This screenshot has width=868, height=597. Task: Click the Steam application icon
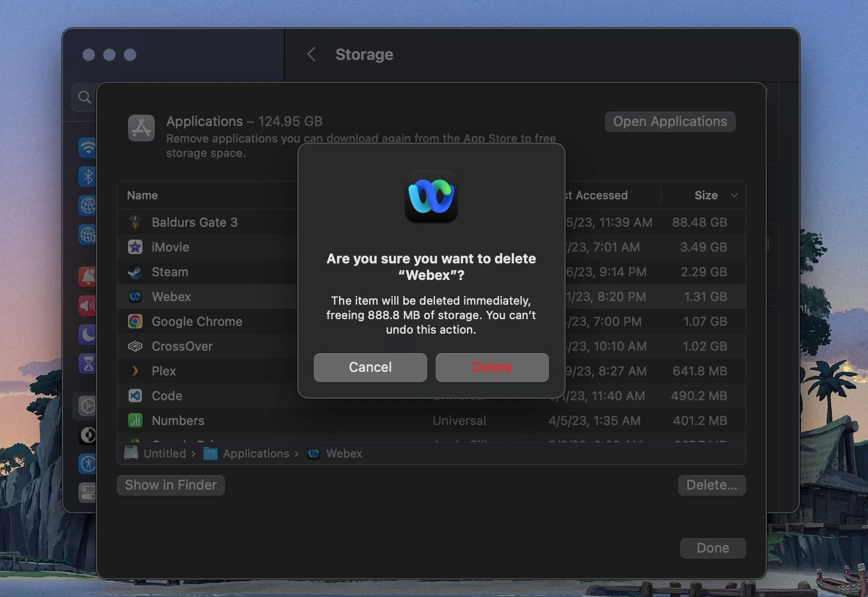135,272
